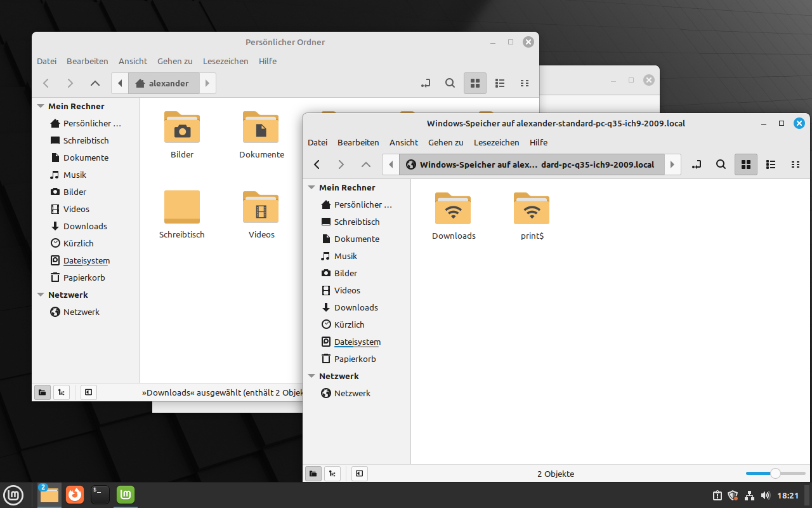Open the terminal from the panel
The height and width of the screenshot is (508, 812).
pos(100,495)
